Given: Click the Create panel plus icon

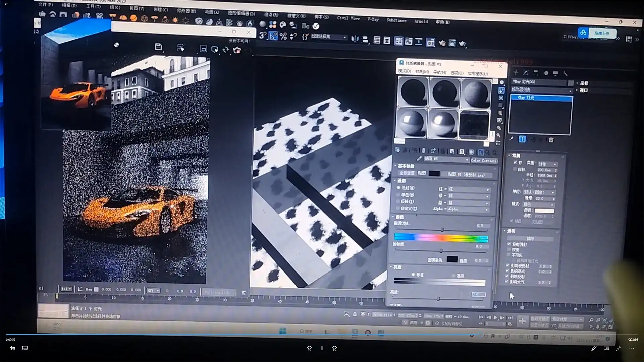Looking at the screenshot, I should (515, 72).
